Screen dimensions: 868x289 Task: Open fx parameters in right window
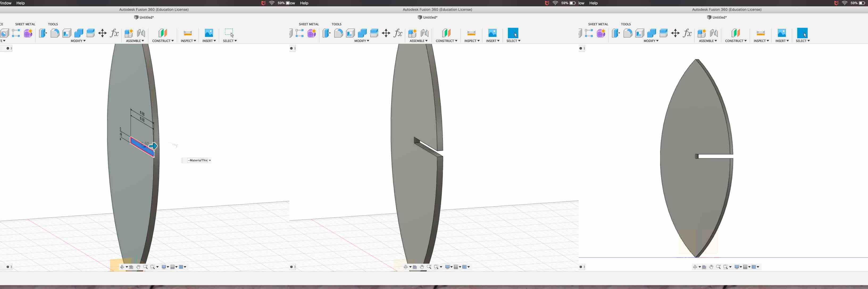[x=687, y=33]
